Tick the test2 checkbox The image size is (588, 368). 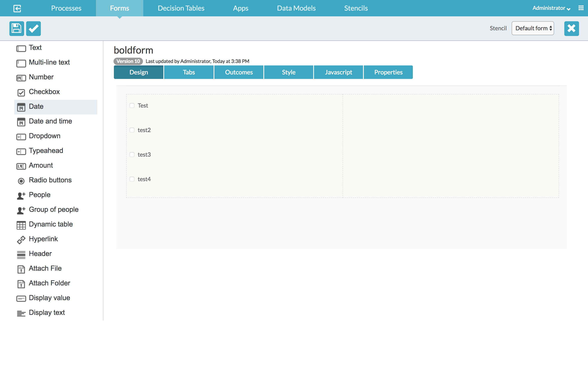click(132, 130)
